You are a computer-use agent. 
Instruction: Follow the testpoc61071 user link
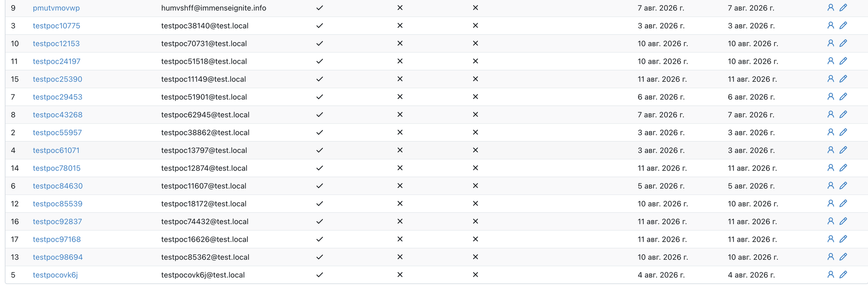(x=56, y=150)
